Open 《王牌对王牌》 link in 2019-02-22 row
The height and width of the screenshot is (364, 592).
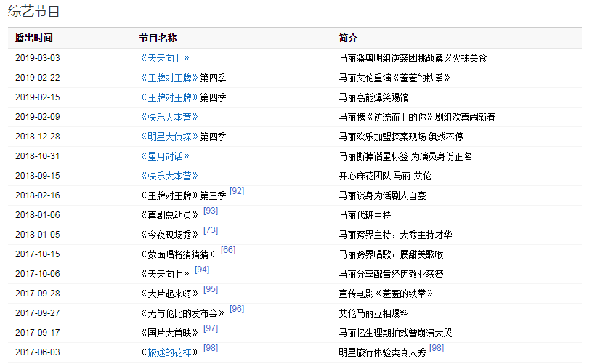pyautogui.click(x=169, y=78)
